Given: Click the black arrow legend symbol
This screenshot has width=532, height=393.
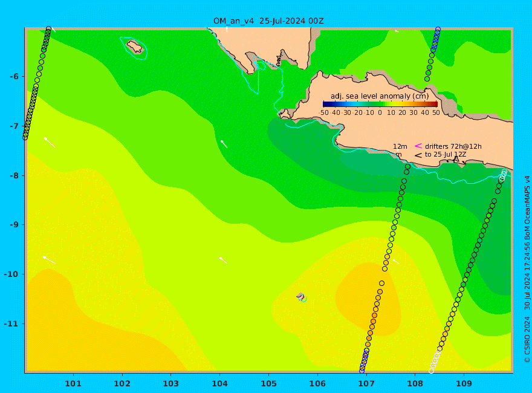Looking at the screenshot, I should point(418,155).
